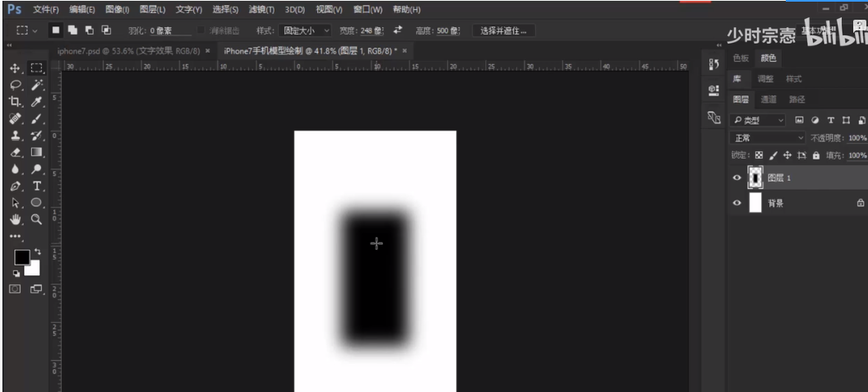This screenshot has width=868, height=392.
Task: Hide 图层 1 layer visibility
Action: (x=736, y=178)
